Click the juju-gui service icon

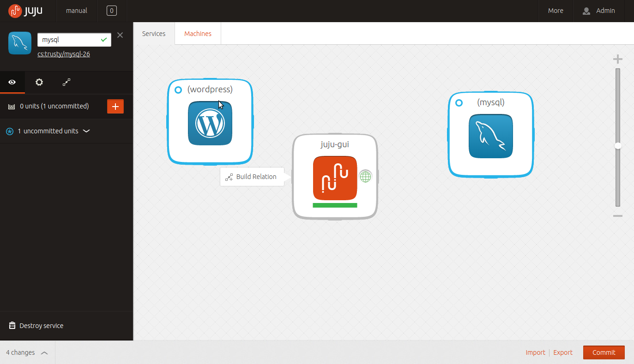pos(335,178)
